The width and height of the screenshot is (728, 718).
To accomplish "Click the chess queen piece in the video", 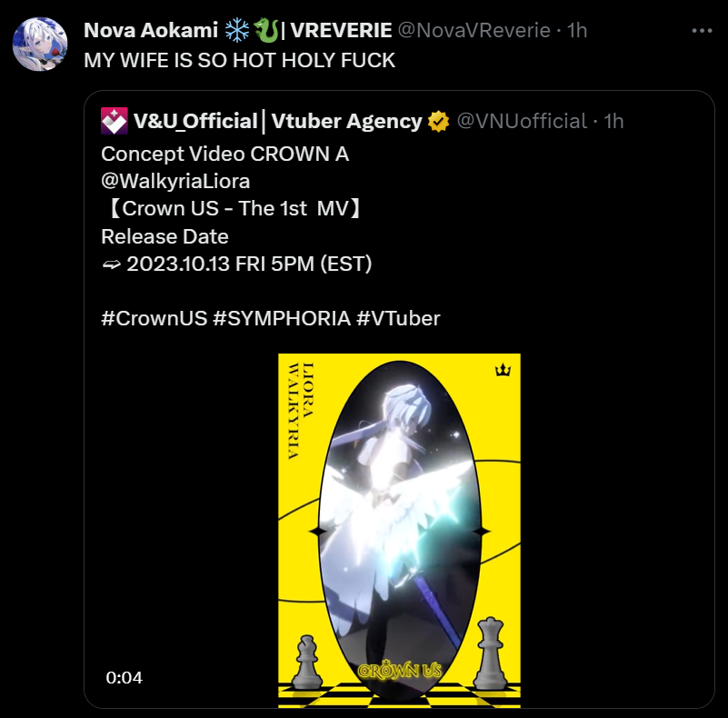I will (490, 653).
